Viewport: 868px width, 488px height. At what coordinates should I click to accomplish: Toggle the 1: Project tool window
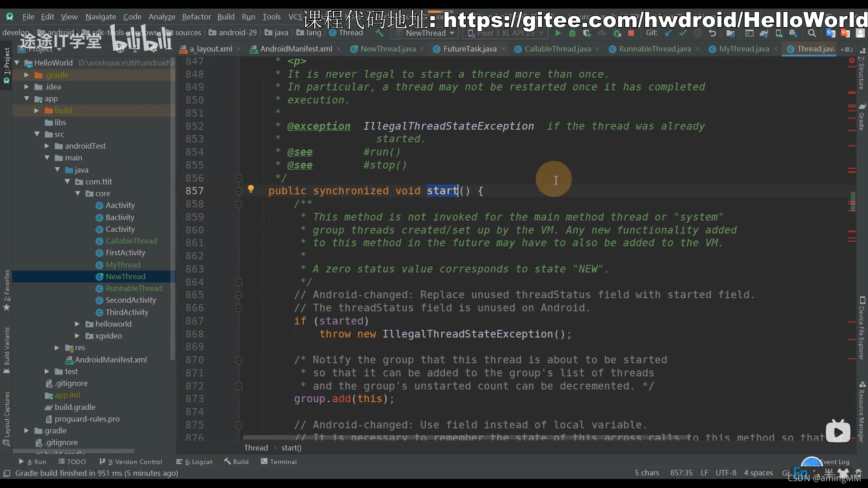[x=6, y=66]
